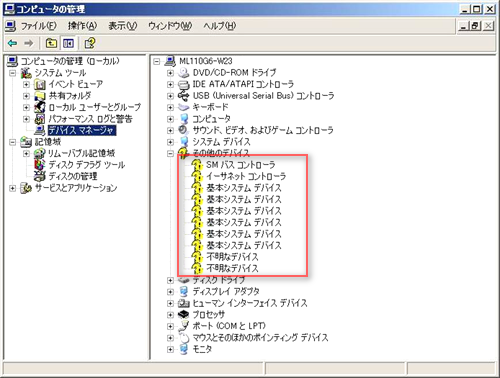
Task: Click the マウス pointing devices icon
Action: pyautogui.click(x=184, y=338)
